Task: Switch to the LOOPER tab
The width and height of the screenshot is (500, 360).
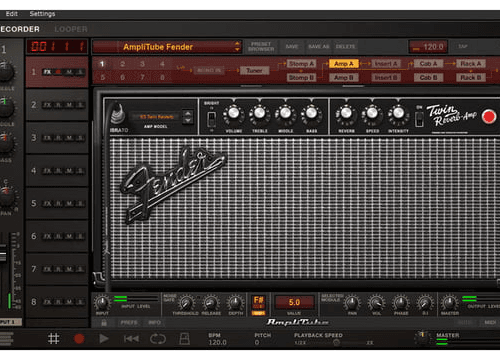Action: pos(71,29)
